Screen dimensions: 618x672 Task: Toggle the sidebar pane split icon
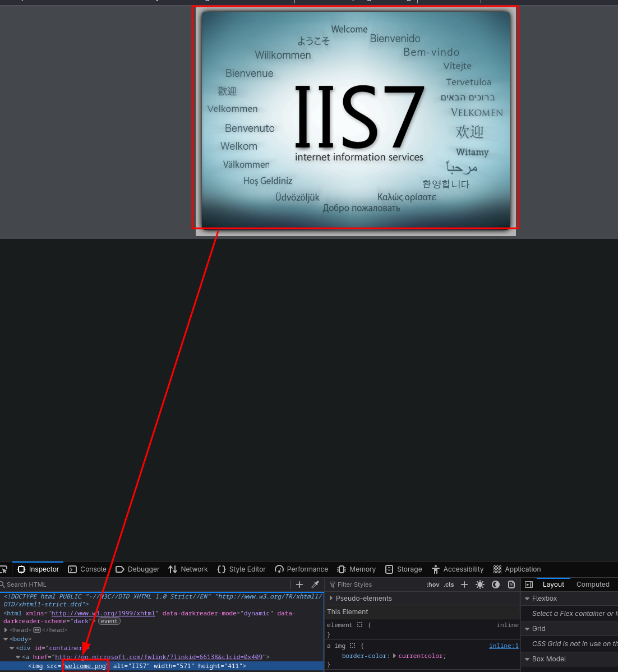tap(529, 584)
